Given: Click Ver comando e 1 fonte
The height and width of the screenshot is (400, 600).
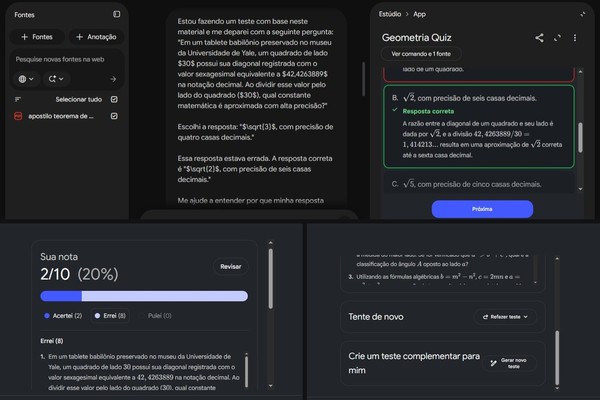Looking at the screenshot, I should [x=421, y=54].
